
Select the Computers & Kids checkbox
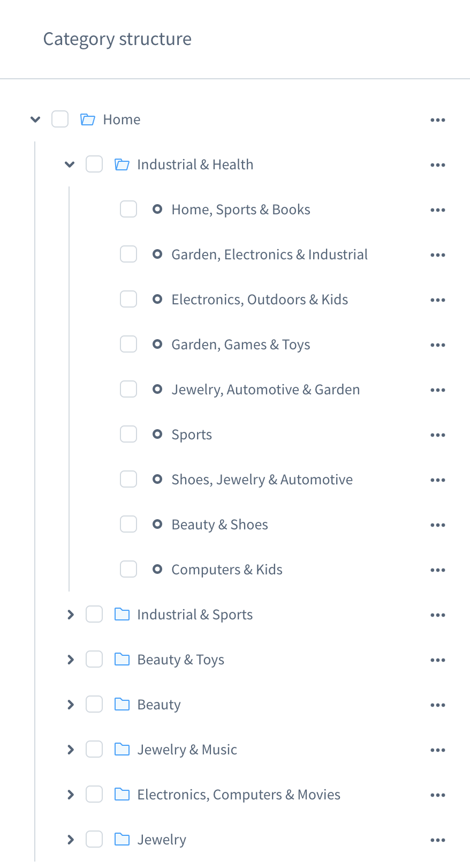[128, 569]
